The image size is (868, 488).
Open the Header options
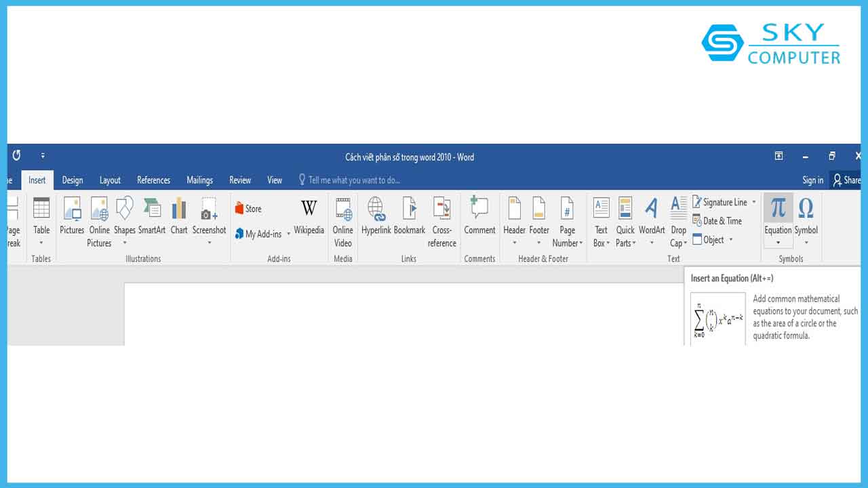[x=515, y=222]
